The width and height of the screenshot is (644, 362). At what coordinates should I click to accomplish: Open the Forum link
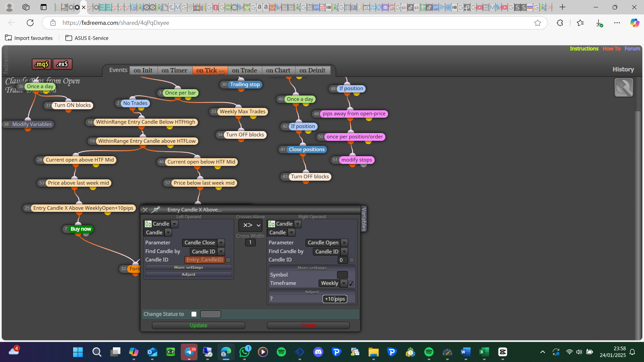[x=632, y=49]
